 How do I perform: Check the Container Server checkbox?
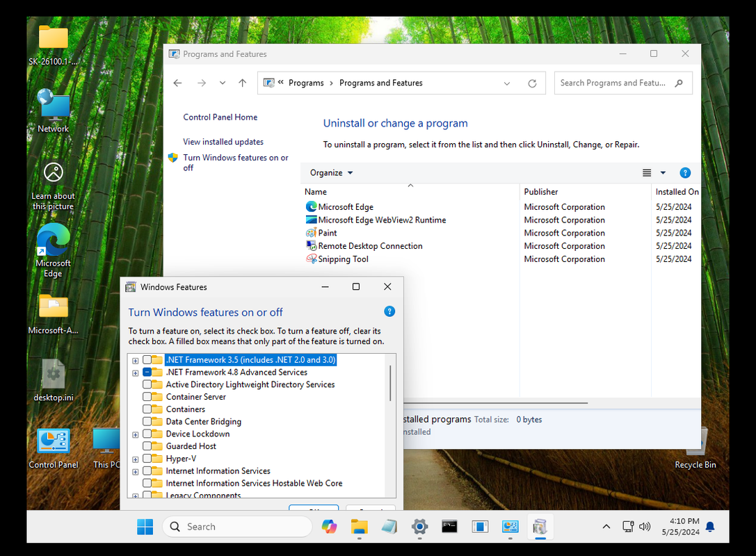[x=147, y=397]
